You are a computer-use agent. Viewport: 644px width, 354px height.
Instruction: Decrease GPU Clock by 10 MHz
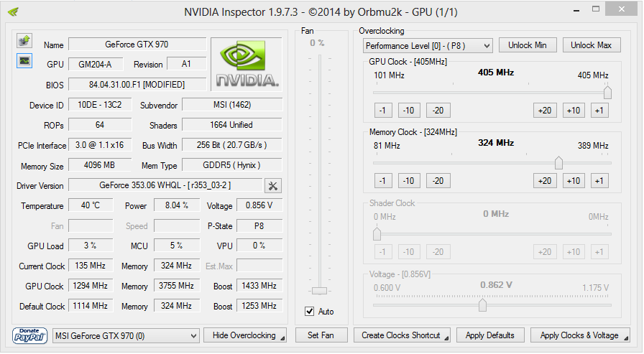pos(409,111)
